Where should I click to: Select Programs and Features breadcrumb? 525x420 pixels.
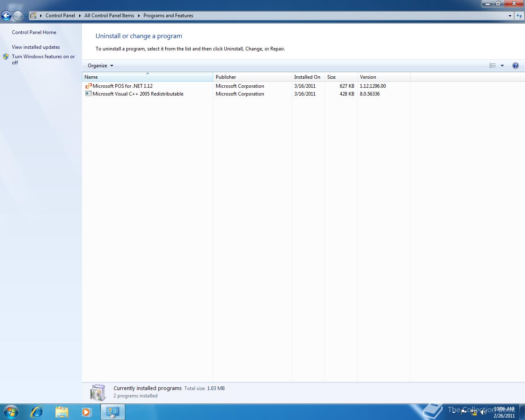pos(168,16)
